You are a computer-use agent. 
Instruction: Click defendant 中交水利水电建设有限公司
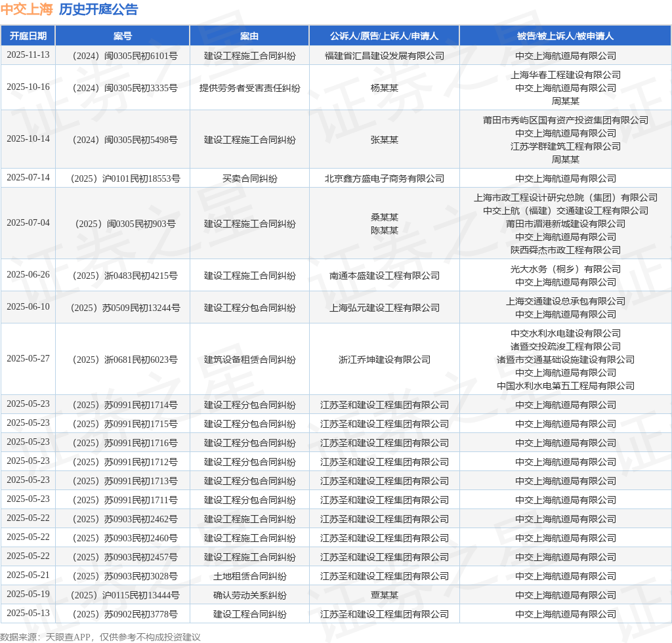point(565,333)
